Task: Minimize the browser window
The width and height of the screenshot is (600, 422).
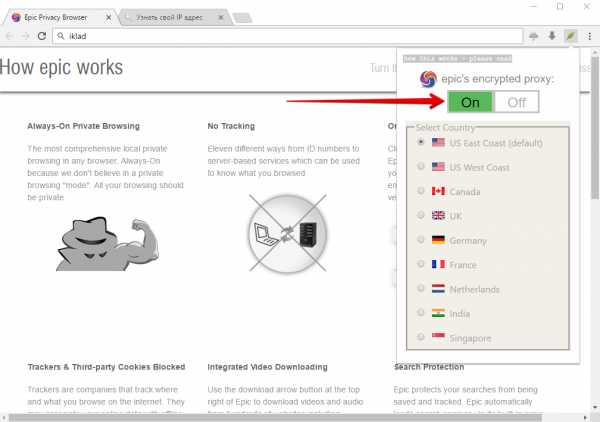Action: coord(534,7)
